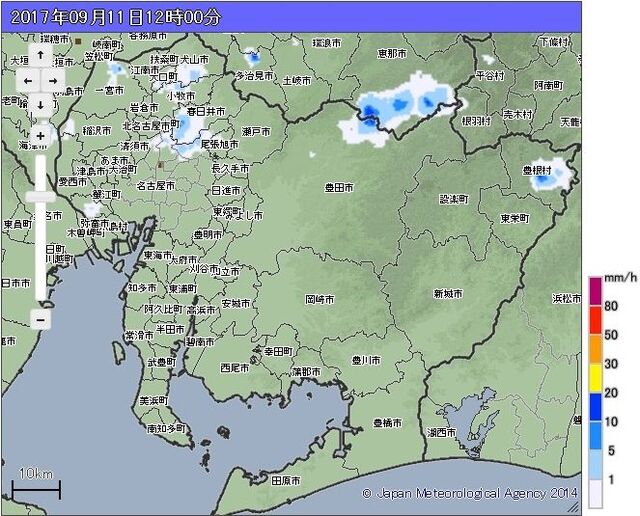Viewport: 640px width, 516px height.
Task: Click the 豊田市 map label
Action: 339,188
